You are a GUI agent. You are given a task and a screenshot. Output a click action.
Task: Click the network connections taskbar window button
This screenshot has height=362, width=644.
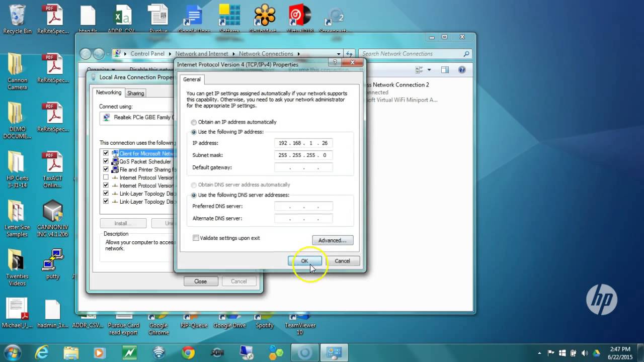point(334,352)
